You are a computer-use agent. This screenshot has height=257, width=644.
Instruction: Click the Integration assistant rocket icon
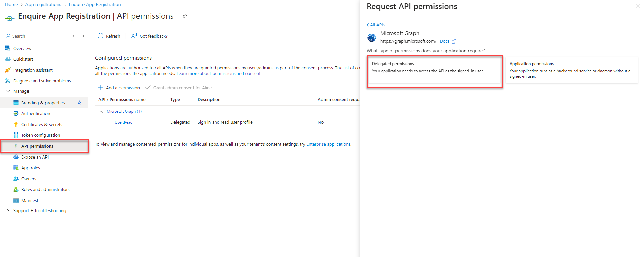[7, 70]
